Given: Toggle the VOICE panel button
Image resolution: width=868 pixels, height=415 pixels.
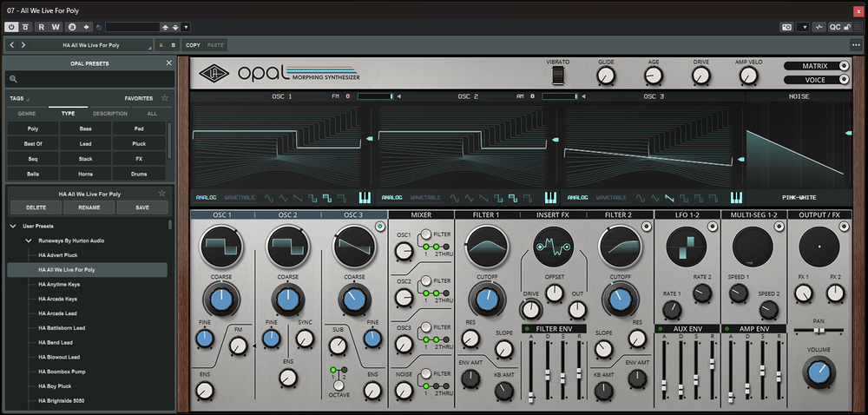Looking at the screenshot, I should (817, 80).
